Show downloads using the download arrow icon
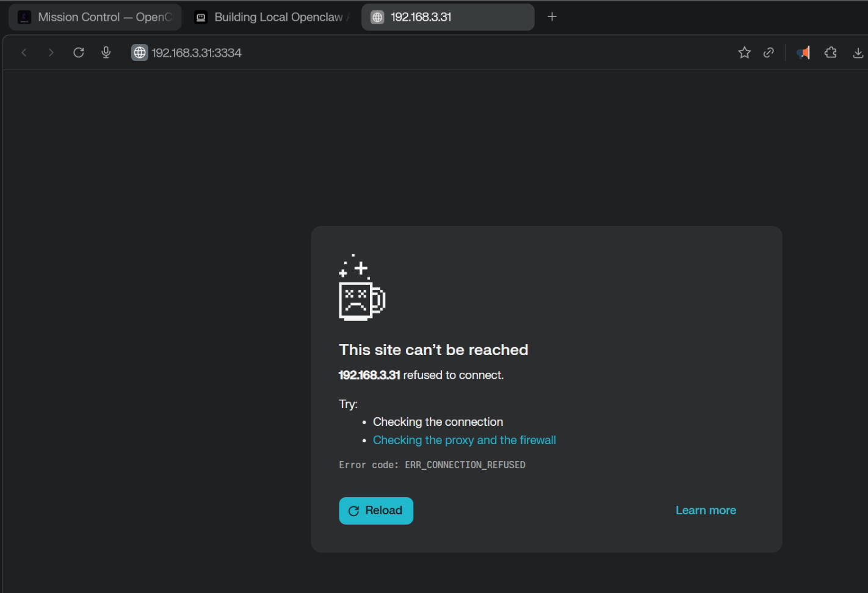This screenshot has height=593, width=868. click(858, 52)
